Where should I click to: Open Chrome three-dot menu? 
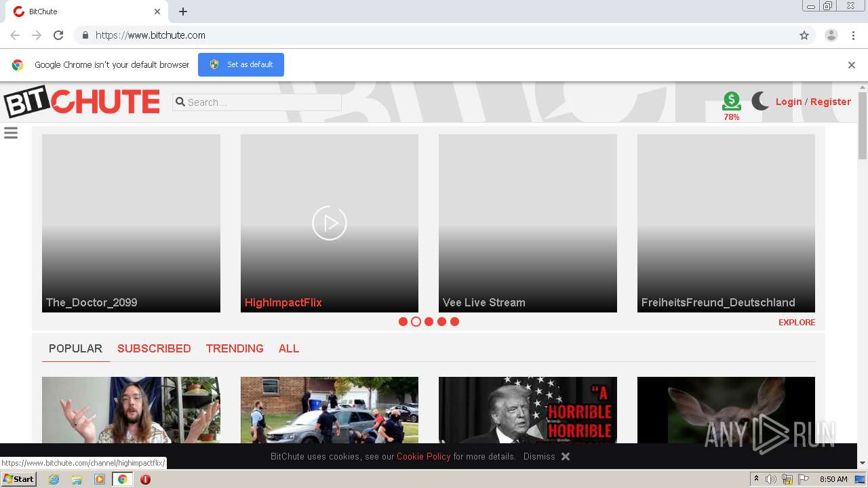[x=854, y=35]
